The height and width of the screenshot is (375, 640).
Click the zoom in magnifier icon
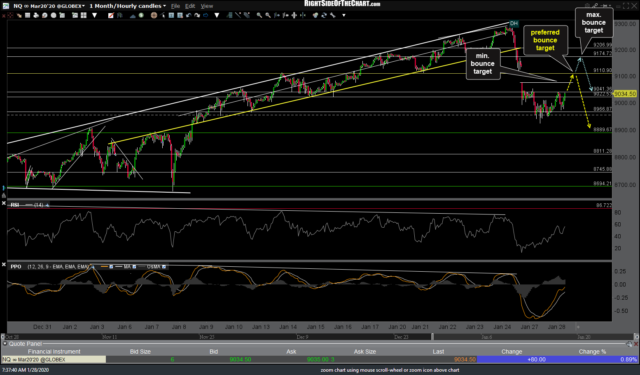[x=259, y=15]
